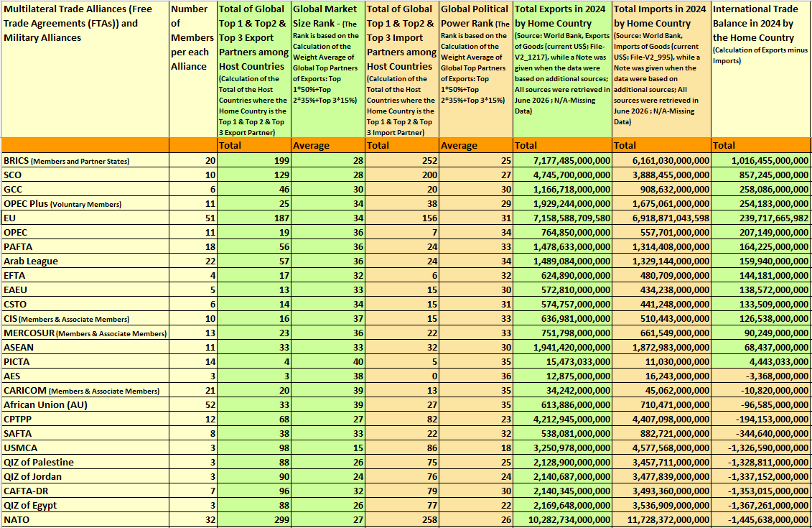The width and height of the screenshot is (812, 528).
Task: Click the International Trade Balance header cell
Action: [x=761, y=70]
